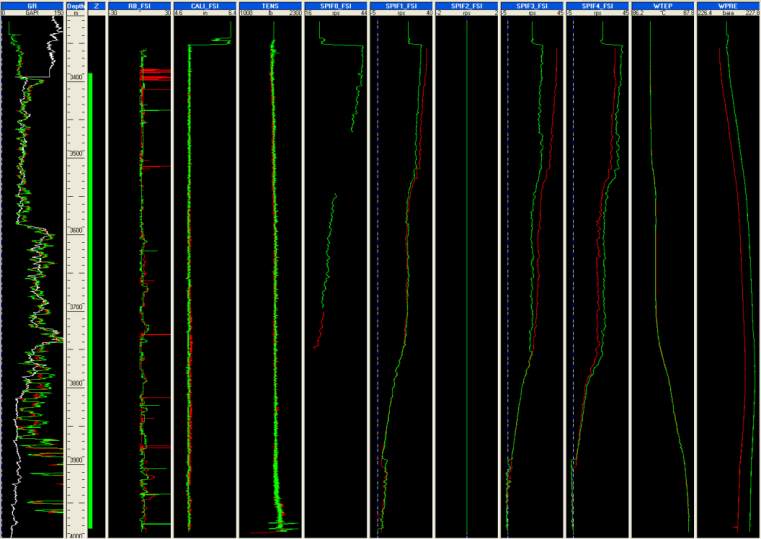761x539 pixels.
Task: Click the GR scale row under header
Action: pyautogui.click(x=32, y=14)
